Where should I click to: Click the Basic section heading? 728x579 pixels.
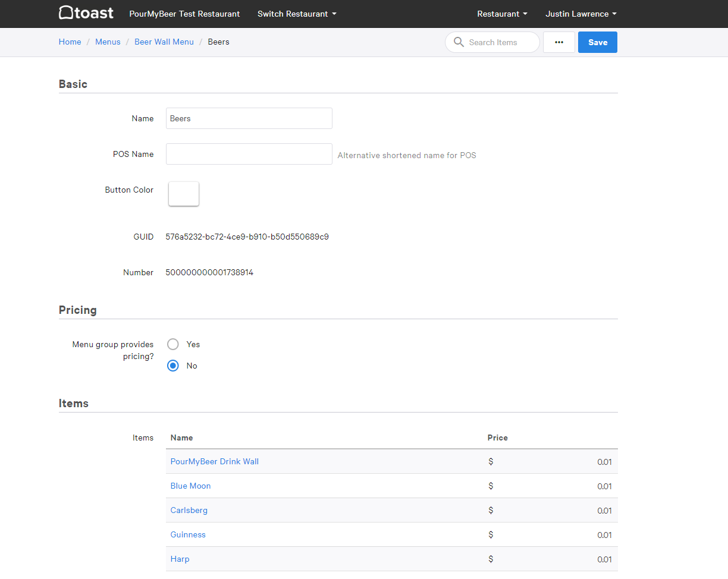73,84
